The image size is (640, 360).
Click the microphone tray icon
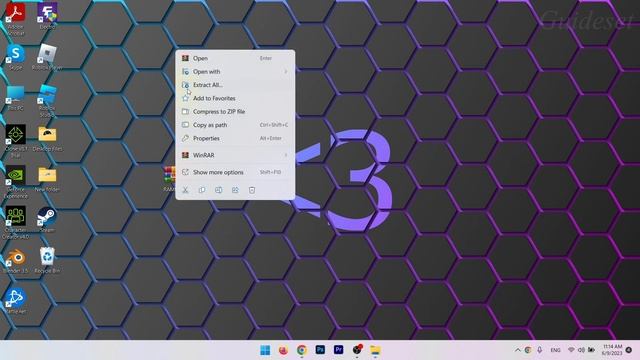click(540, 350)
